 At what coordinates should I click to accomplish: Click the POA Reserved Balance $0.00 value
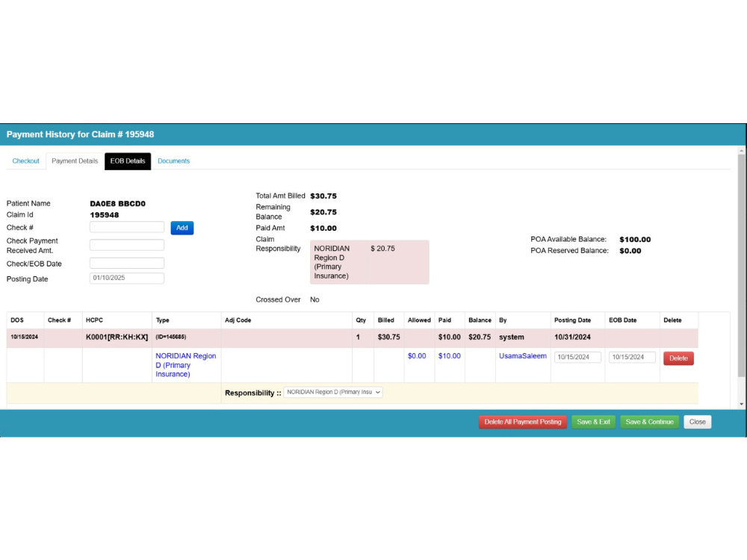point(630,251)
